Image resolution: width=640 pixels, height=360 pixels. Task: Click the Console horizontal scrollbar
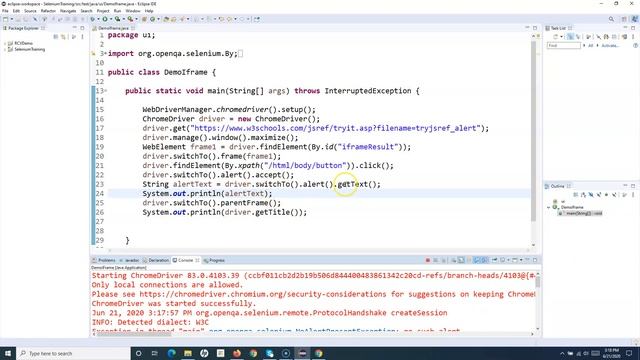pos(133,334)
